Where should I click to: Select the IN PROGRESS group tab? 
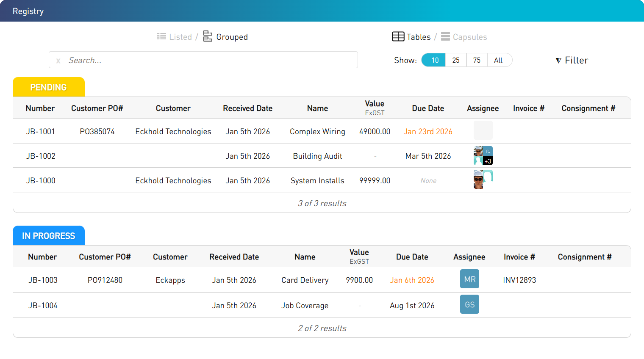point(49,236)
